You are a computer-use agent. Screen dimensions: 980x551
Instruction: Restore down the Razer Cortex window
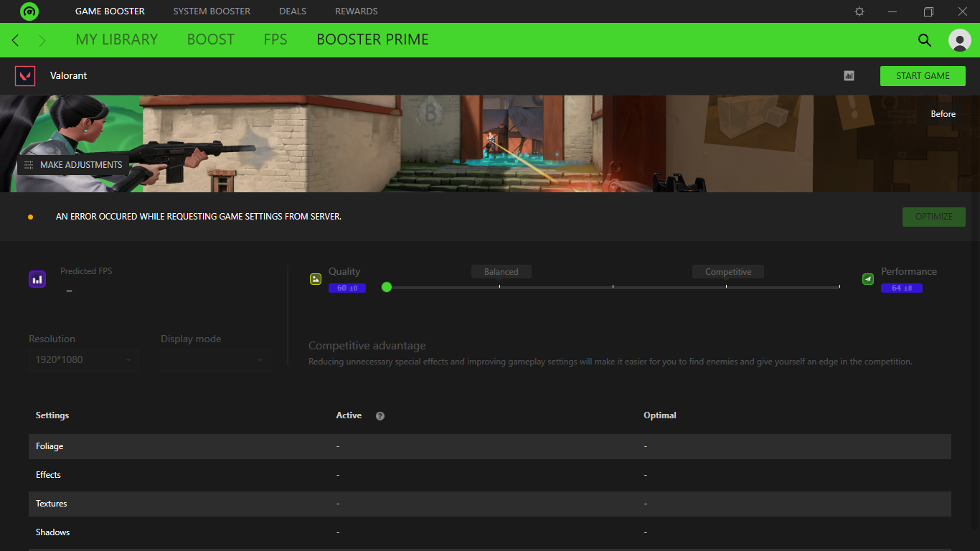pyautogui.click(x=928, y=11)
